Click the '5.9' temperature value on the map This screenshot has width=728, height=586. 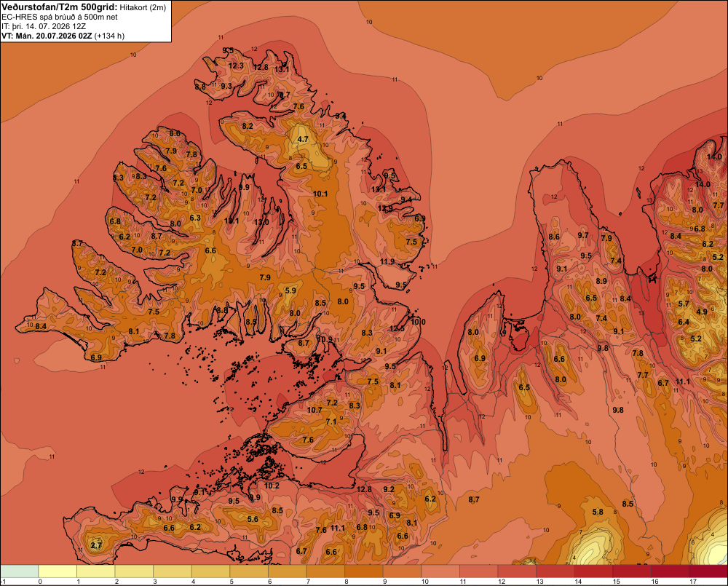[x=290, y=290]
